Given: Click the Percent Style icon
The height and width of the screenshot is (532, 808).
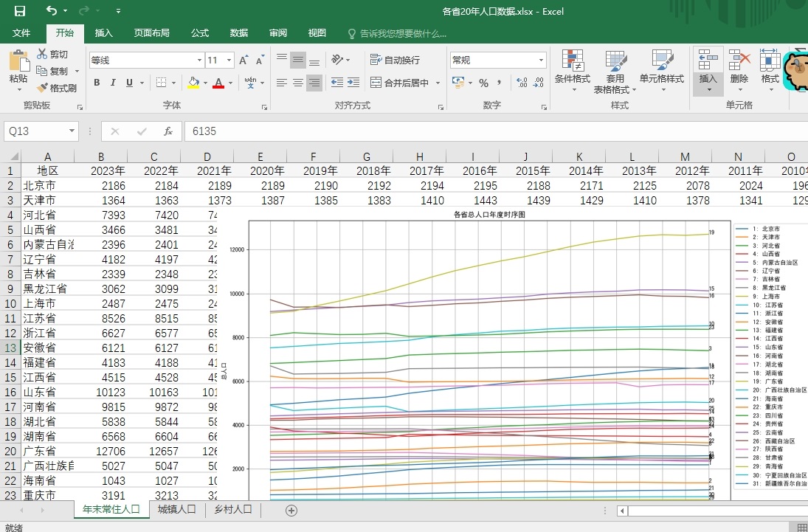Looking at the screenshot, I should [483, 83].
